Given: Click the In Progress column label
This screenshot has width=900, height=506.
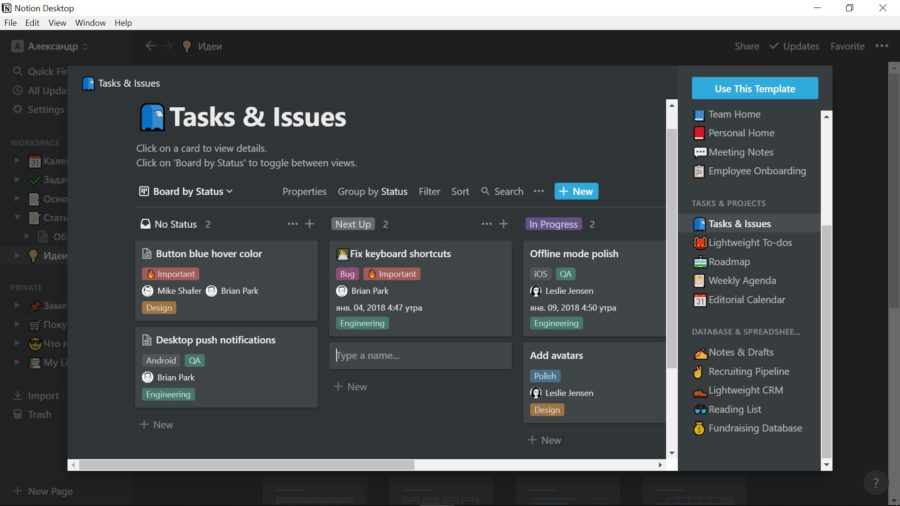Looking at the screenshot, I should coord(553,224).
